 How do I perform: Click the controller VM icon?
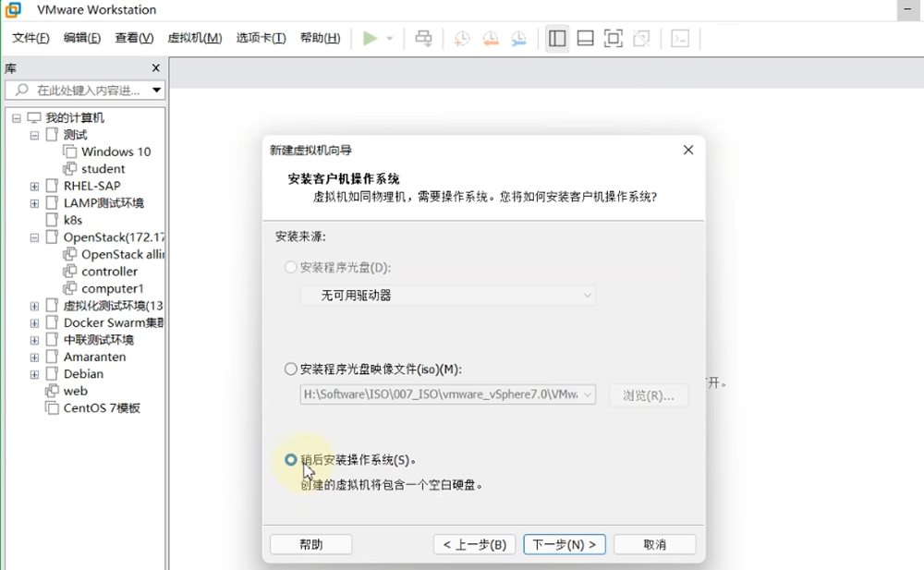tap(69, 272)
